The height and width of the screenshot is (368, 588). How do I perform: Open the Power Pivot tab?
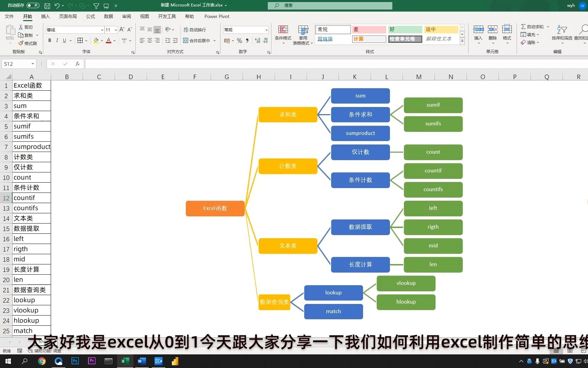coord(217,16)
